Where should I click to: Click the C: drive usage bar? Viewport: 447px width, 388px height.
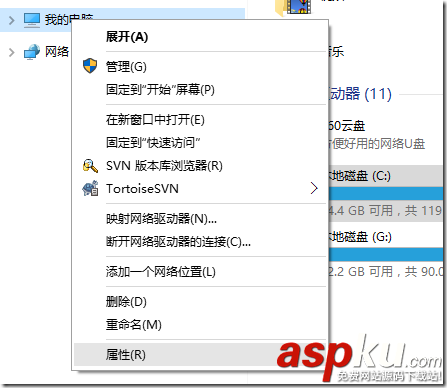(386, 193)
